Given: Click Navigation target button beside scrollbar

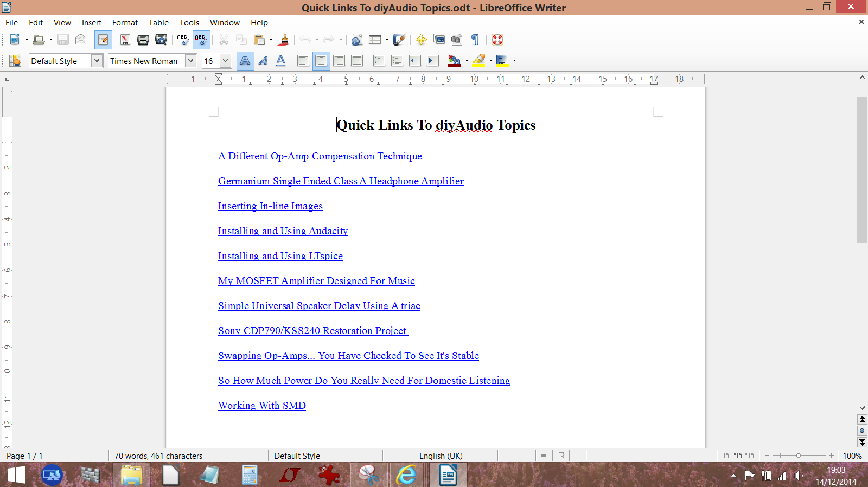Looking at the screenshot, I should [862, 431].
